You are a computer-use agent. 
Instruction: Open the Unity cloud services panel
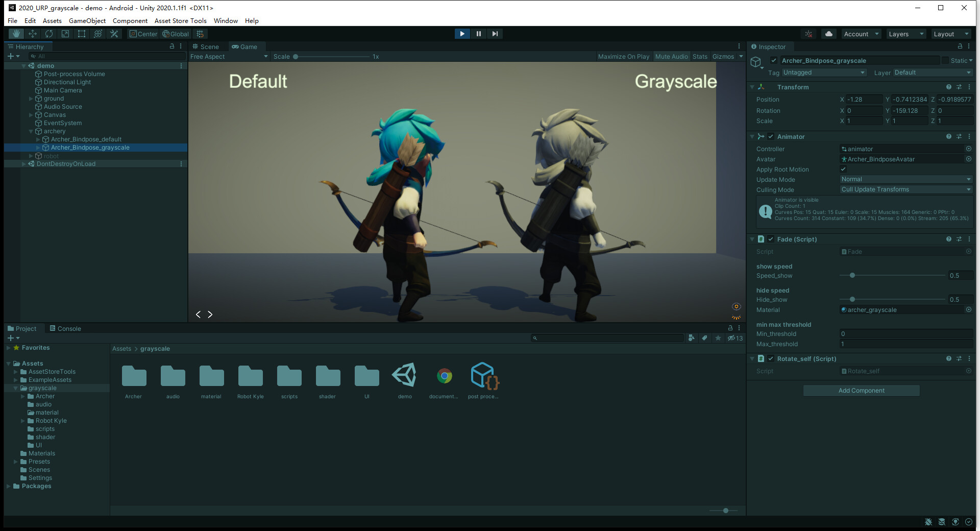(x=828, y=34)
